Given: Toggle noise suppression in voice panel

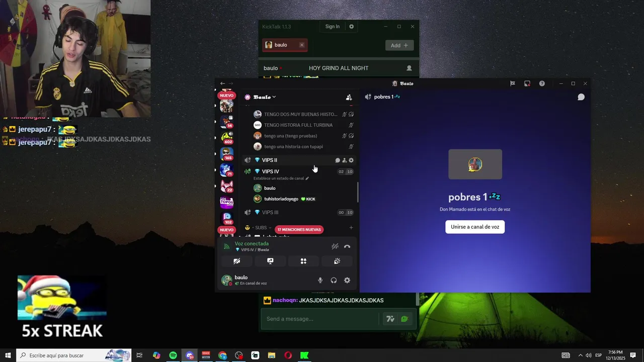Looking at the screenshot, I should tap(335, 246).
